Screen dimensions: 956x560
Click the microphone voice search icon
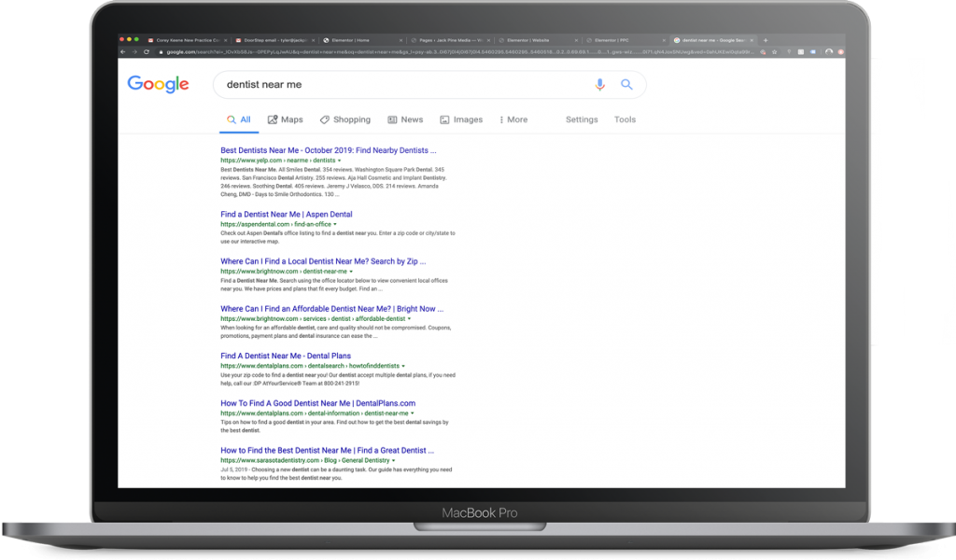[x=600, y=85]
